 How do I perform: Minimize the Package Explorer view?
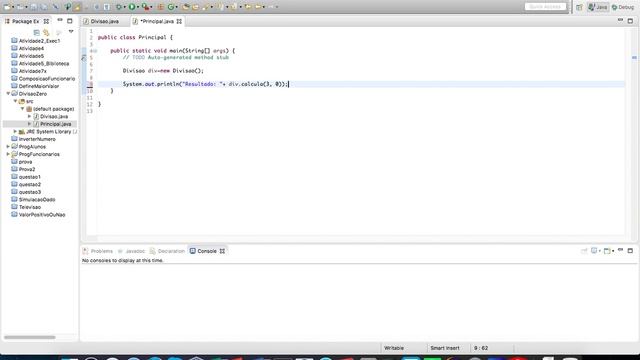pyautogui.click(x=60, y=20)
